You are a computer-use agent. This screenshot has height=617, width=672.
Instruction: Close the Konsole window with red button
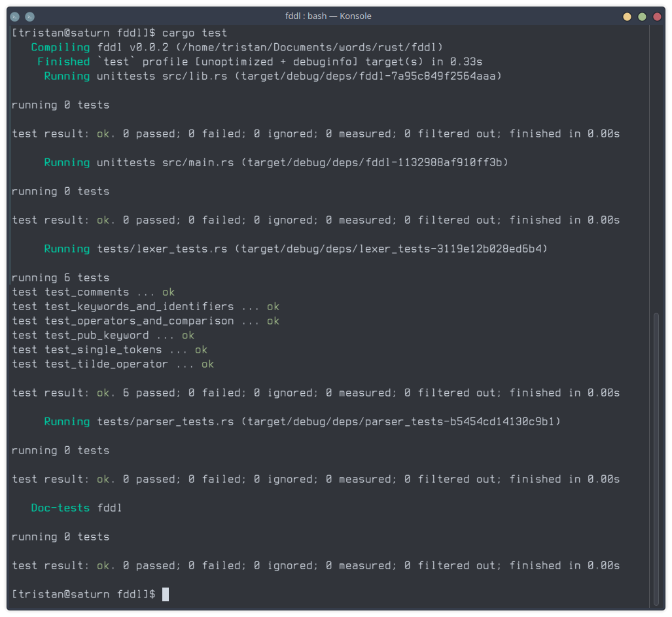(657, 17)
